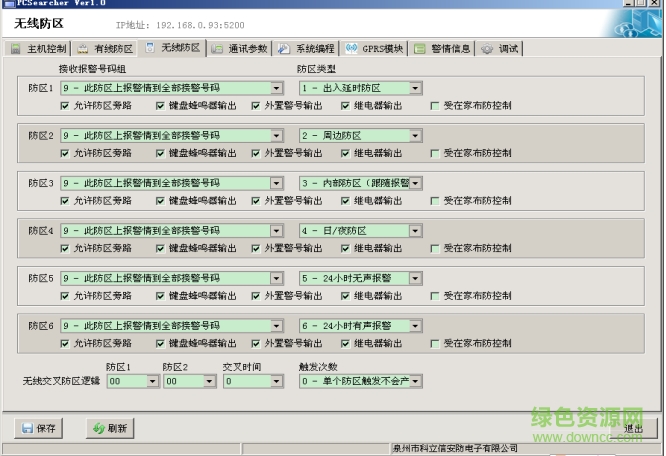Click the 系统编程 tab icon

(x=285, y=48)
